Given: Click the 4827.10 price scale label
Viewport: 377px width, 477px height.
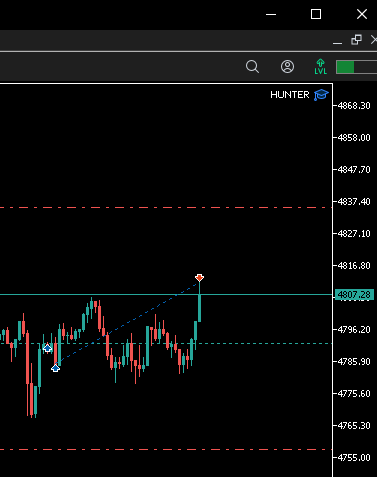Looking at the screenshot, I should click(354, 234).
